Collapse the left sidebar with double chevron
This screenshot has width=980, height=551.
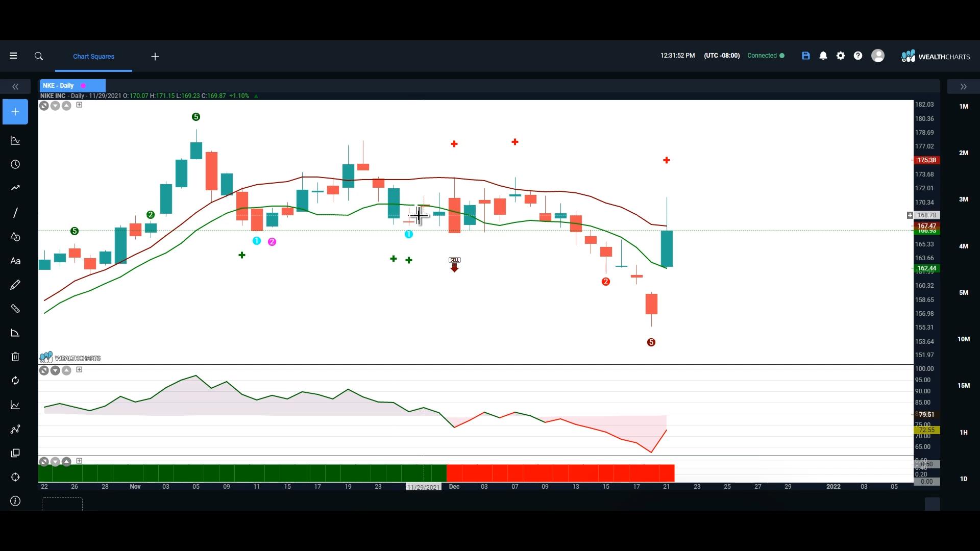(x=15, y=87)
